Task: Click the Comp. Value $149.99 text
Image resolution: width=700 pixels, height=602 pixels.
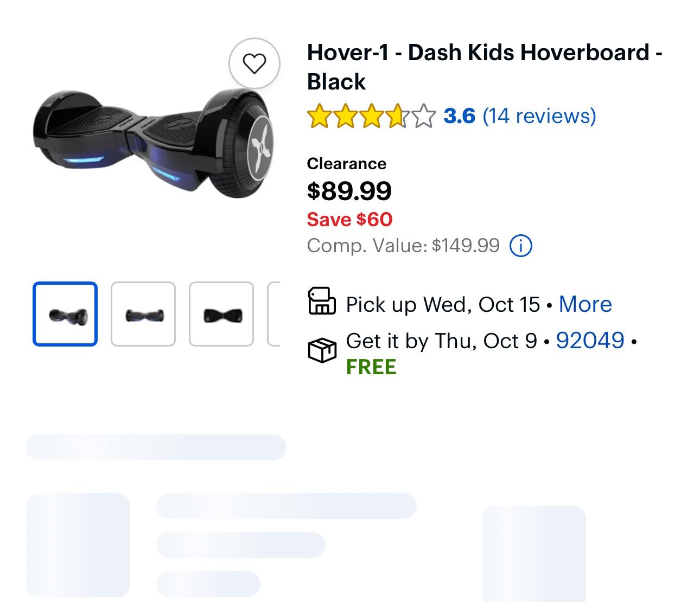Action: [403, 246]
